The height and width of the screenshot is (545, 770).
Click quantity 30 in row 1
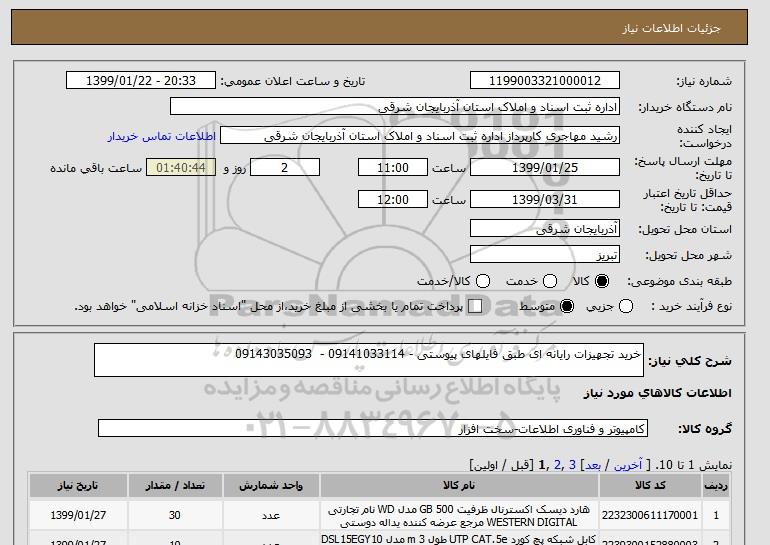175,515
